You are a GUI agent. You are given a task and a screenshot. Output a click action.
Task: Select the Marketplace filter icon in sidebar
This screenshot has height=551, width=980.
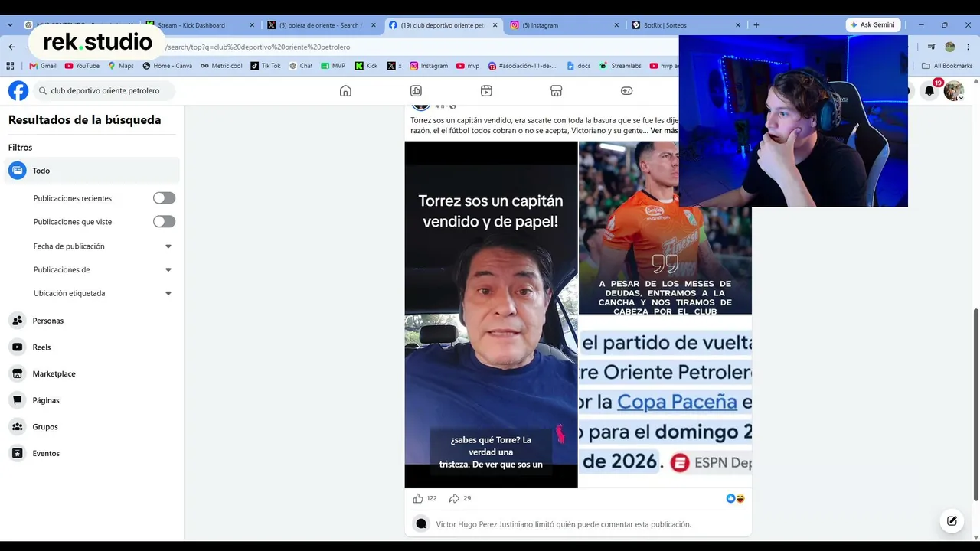[x=18, y=373]
